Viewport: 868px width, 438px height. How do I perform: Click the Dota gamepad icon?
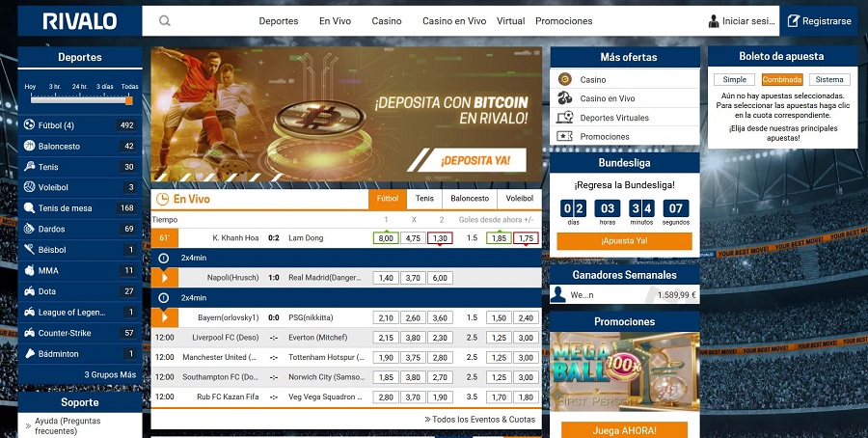29,291
